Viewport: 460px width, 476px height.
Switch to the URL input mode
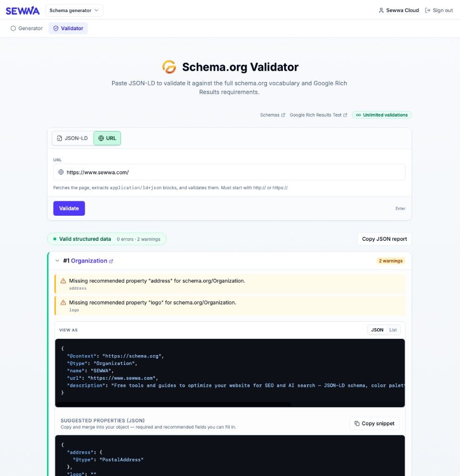pos(107,138)
